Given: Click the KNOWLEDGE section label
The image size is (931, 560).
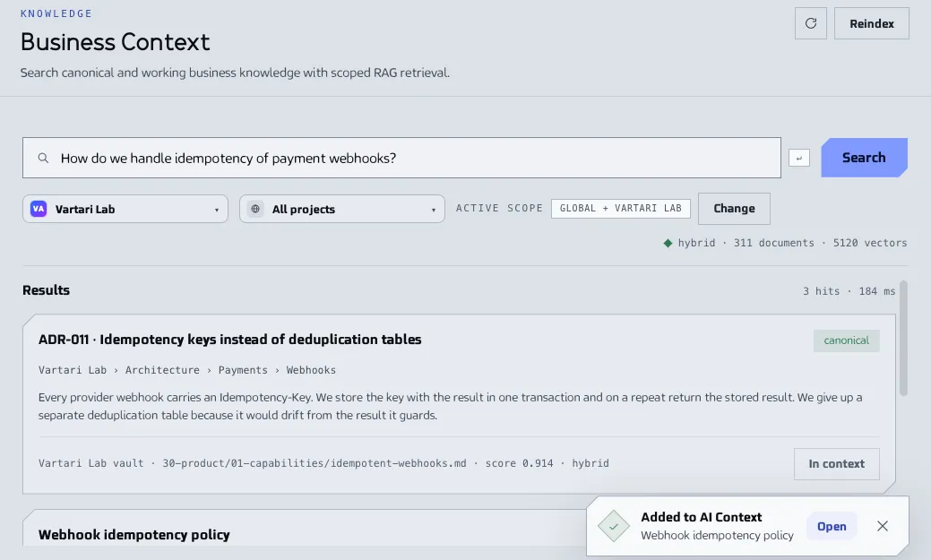Looking at the screenshot, I should coord(56,13).
